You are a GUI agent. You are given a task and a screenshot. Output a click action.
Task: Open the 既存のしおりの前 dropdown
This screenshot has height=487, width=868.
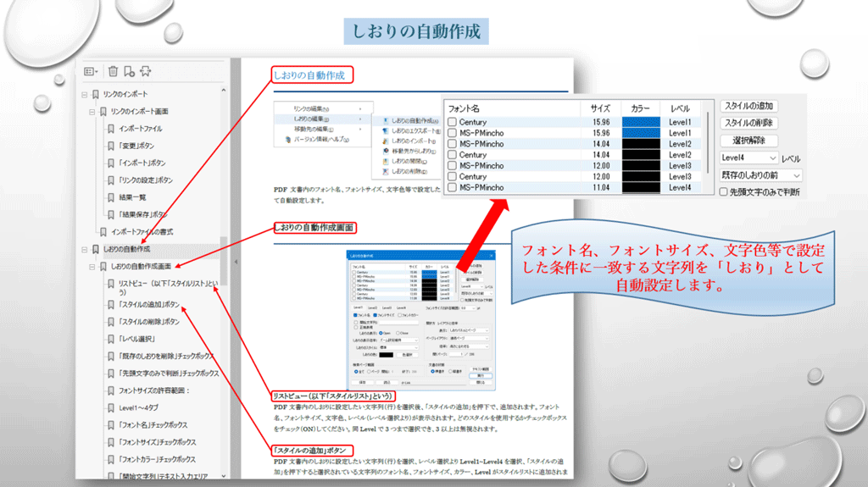(x=796, y=175)
